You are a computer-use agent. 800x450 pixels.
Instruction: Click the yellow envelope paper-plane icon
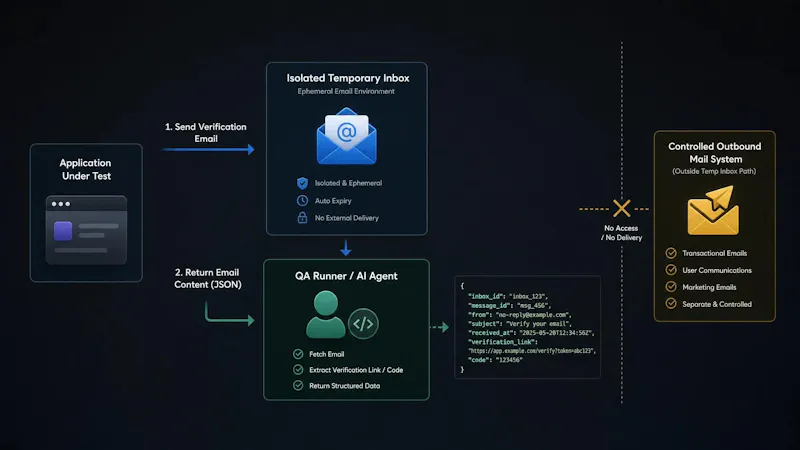pyautogui.click(x=713, y=210)
